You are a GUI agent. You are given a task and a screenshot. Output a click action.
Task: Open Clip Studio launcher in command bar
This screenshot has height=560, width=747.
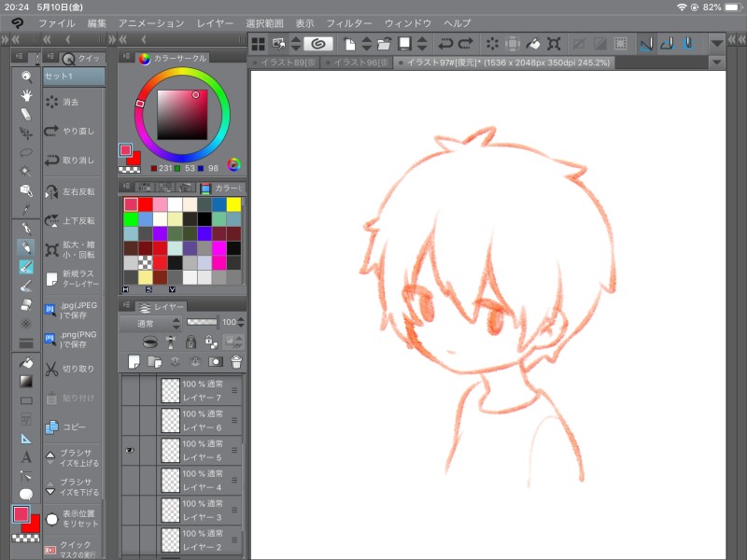click(318, 44)
